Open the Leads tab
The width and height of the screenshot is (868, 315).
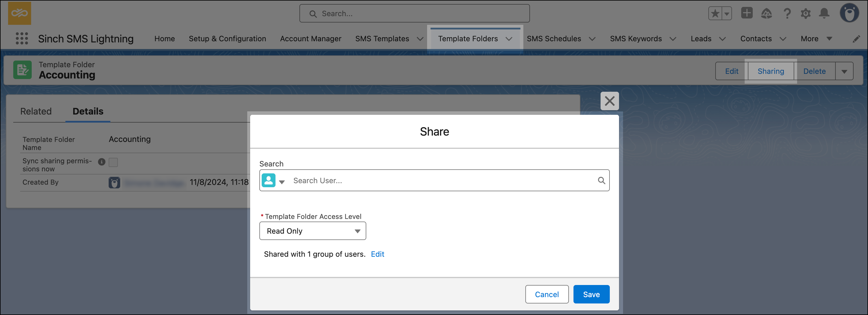point(701,39)
